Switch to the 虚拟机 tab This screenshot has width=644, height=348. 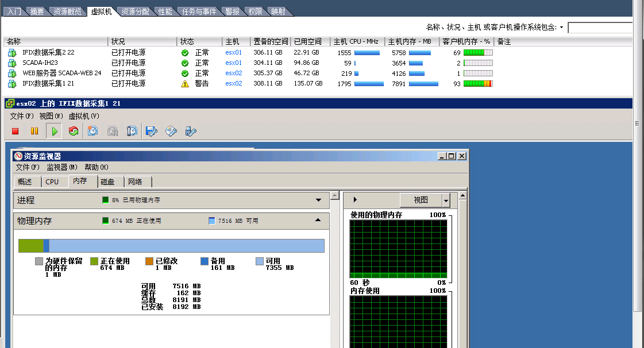pos(101,11)
